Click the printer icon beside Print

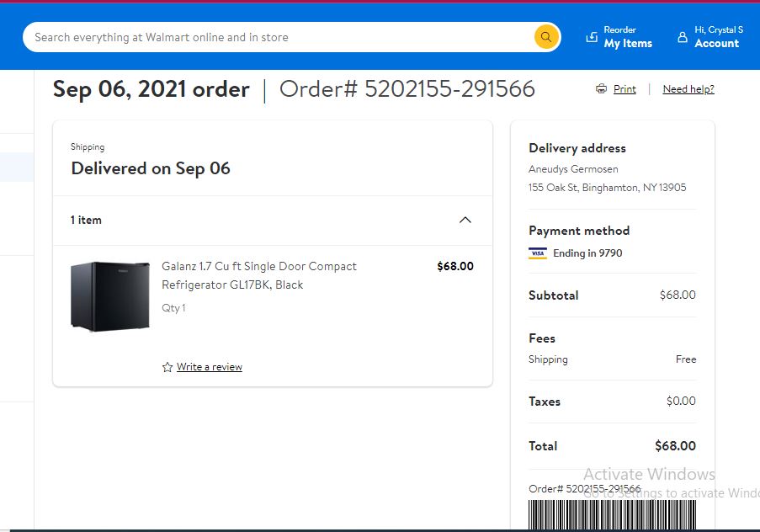(x=601, y=88)
